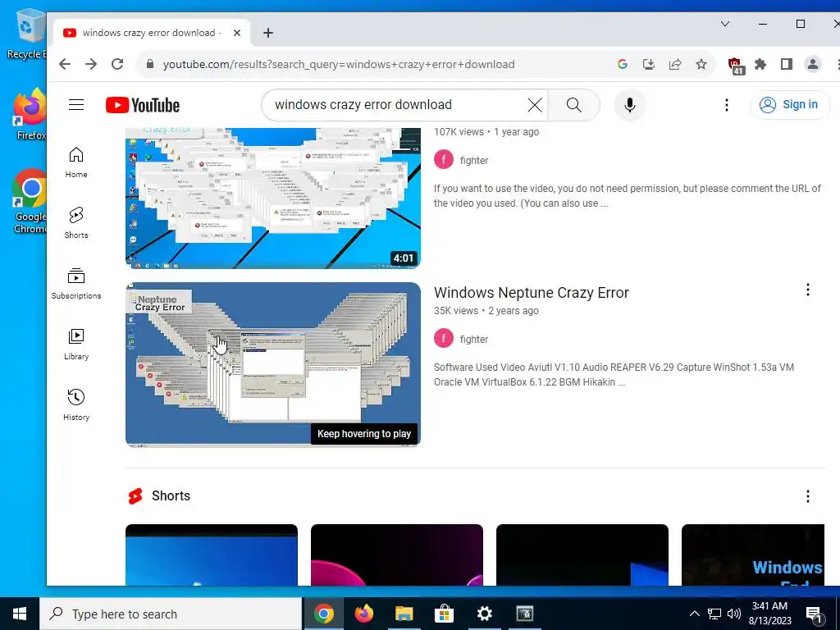View site info via the lock icon

point(151,64)
